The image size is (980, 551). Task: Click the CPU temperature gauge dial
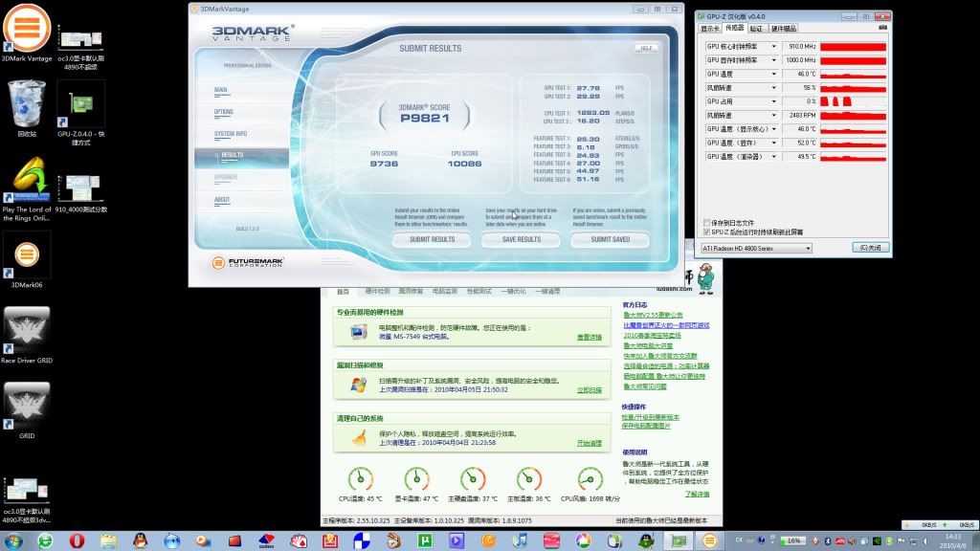pyautogui.click(x=360, y=479)
